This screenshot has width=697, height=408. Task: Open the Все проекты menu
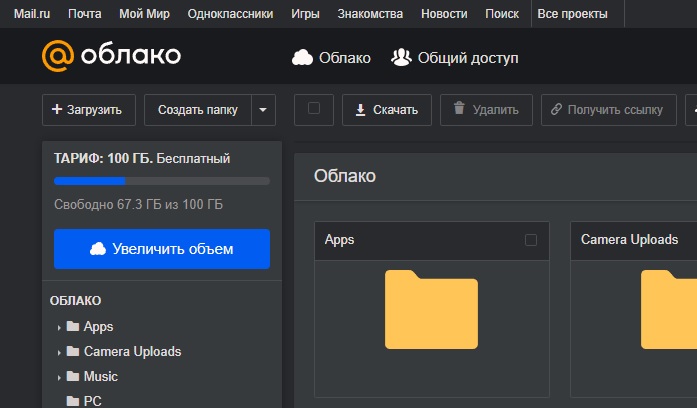[572, 14]
